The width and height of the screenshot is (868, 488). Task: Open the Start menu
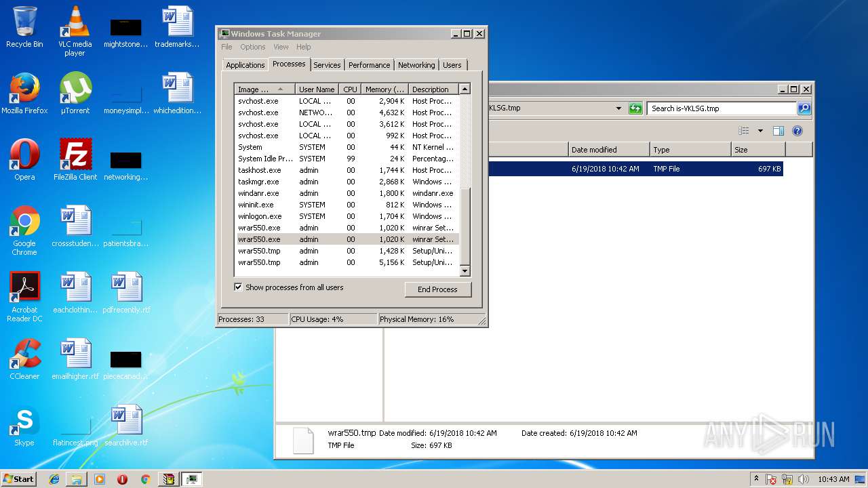pyautogui.click(x=19, y=479)
